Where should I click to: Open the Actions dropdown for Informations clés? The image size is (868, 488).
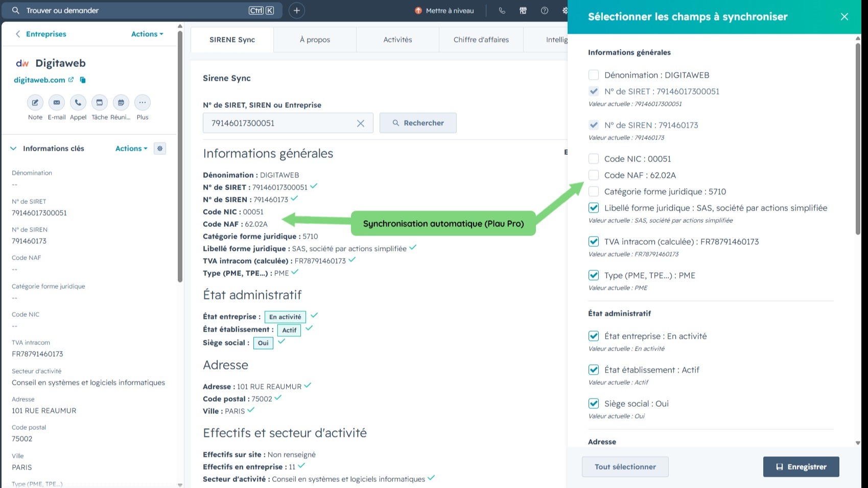click(131, 149)
